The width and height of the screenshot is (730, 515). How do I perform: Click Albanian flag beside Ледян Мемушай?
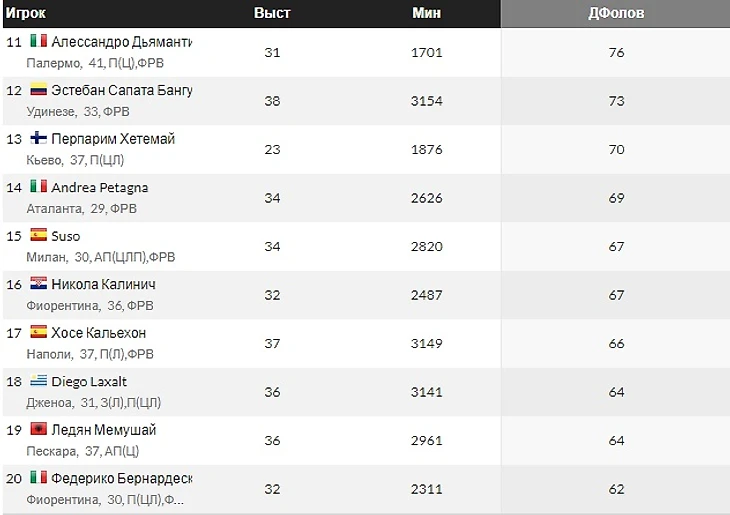39,428
